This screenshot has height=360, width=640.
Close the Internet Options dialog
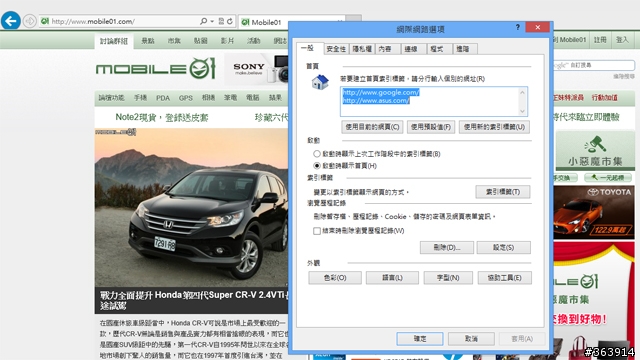click(x=538, y=27)
